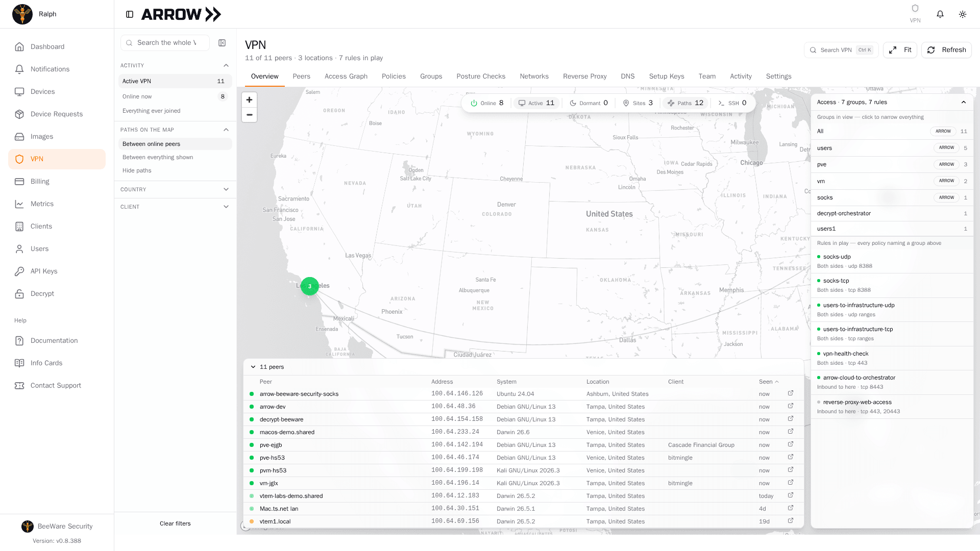Sort peers by Seen column
980x551 pixels.
tap(769, 382)
